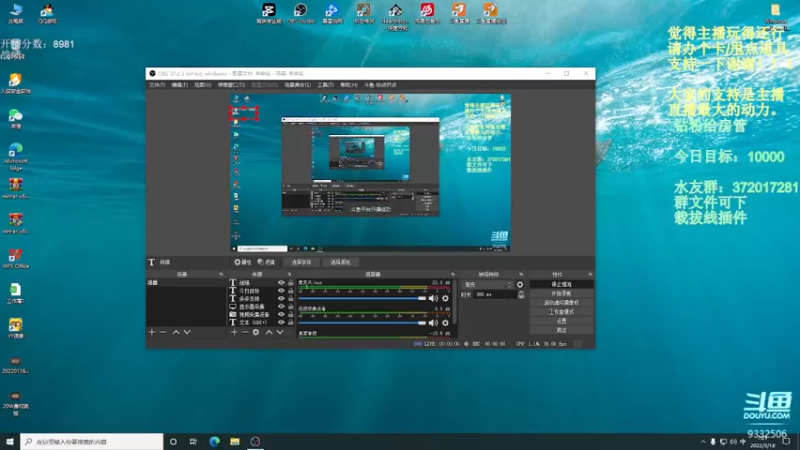The width and height of the screenshot is (800, 450).
Task: Click 启动虚拟摄像机 button
Action: 561,303
